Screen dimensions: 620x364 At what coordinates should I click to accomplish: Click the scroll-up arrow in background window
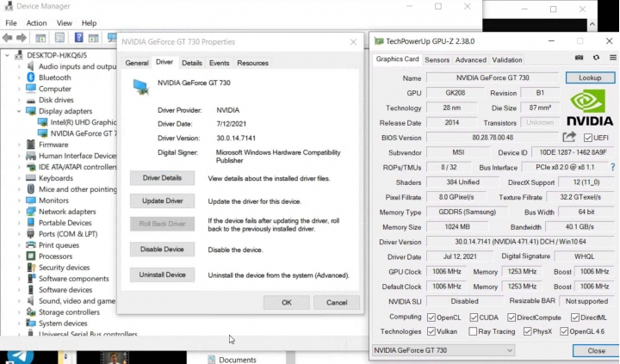(x=592, y=24)
